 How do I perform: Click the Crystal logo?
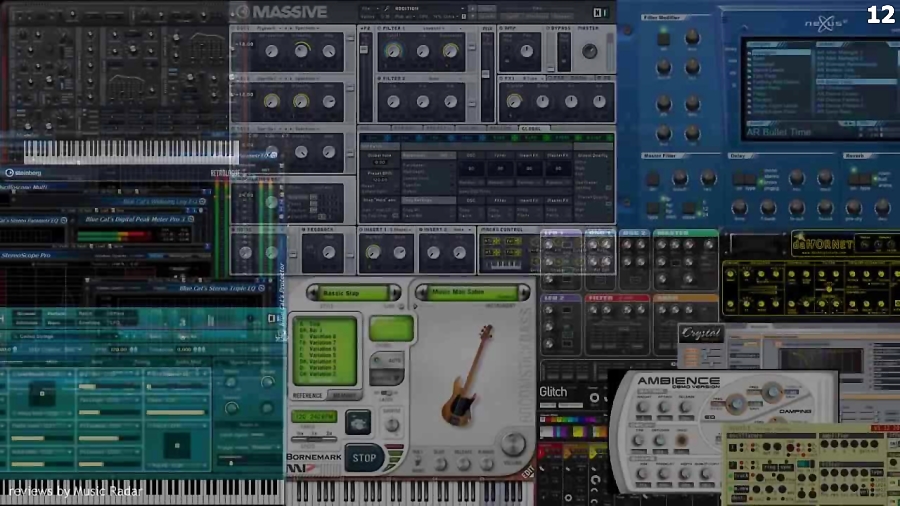tap(701, 333)
